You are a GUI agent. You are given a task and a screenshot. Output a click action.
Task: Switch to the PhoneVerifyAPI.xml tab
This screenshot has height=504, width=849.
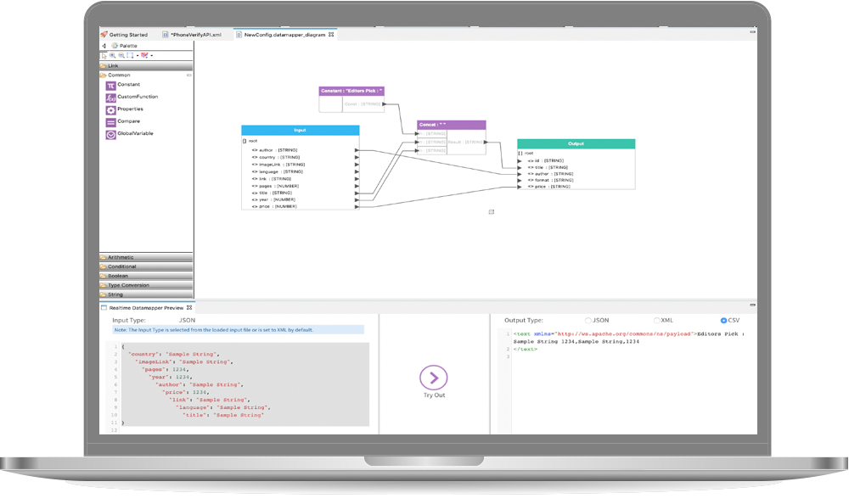(x=192, y=35)
